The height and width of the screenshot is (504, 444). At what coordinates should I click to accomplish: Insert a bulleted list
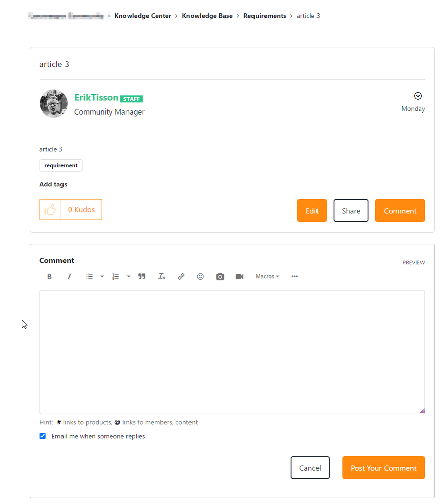[90, 277]
